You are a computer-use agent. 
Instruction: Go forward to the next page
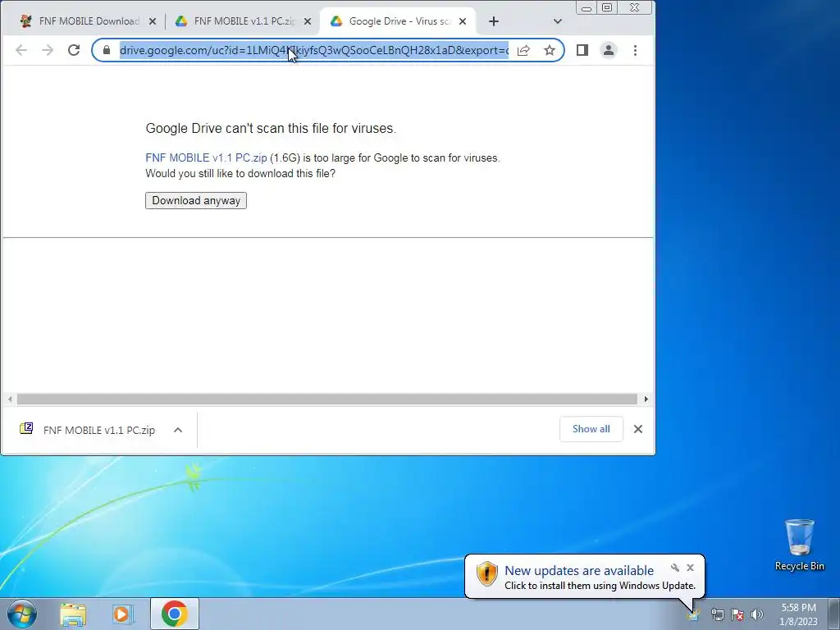pyautogui.click(x=48, y=50)
